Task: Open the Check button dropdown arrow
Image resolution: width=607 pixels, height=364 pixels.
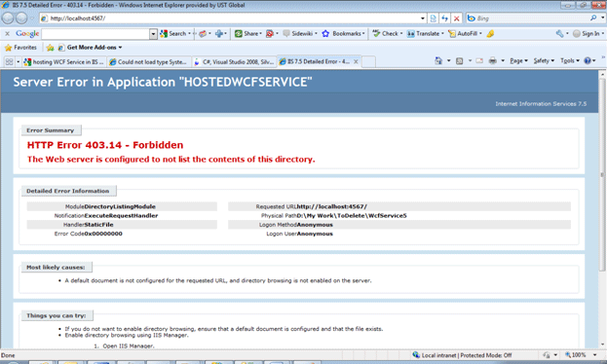Action: pyautogui.click(x=401, y=34)
